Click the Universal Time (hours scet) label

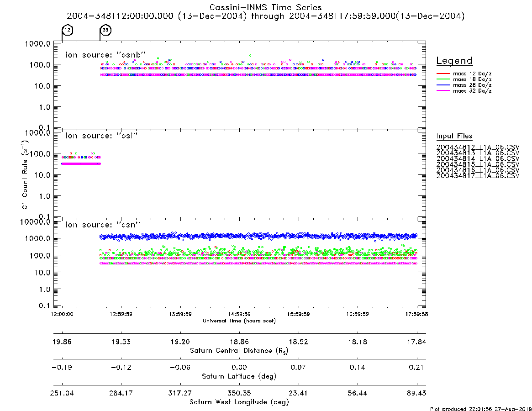[x=239, y=321]
